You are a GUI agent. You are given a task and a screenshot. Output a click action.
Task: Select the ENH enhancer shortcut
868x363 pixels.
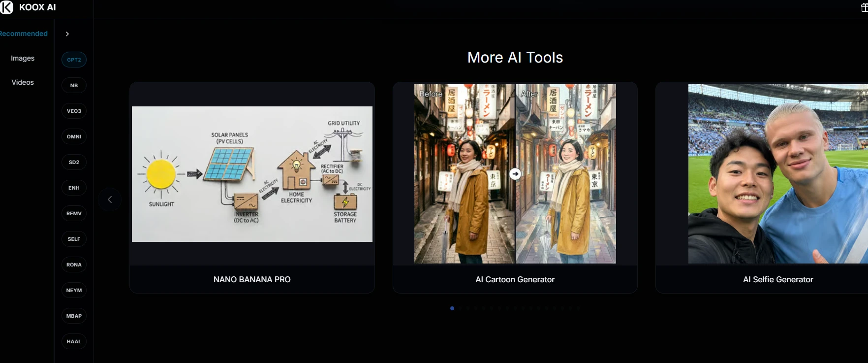coord(74,188)
